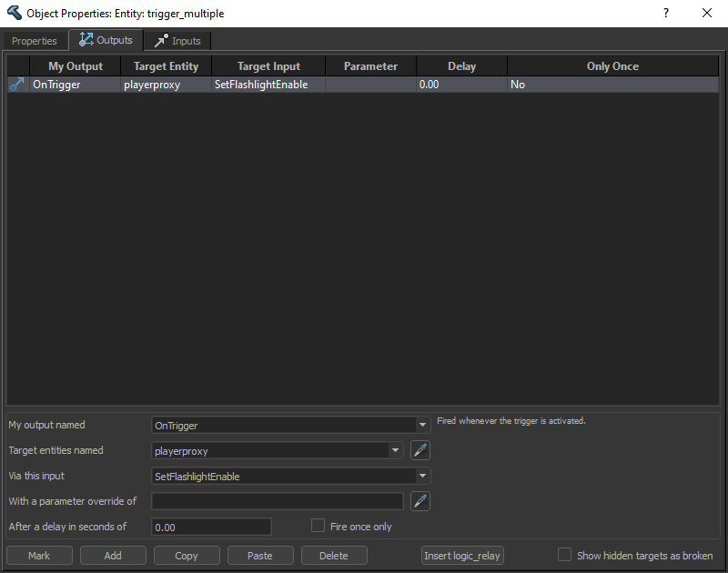Sort by Target Entity column header
Image resolution: width=728 pixels, height=573 pixels.
coord(167,65)
